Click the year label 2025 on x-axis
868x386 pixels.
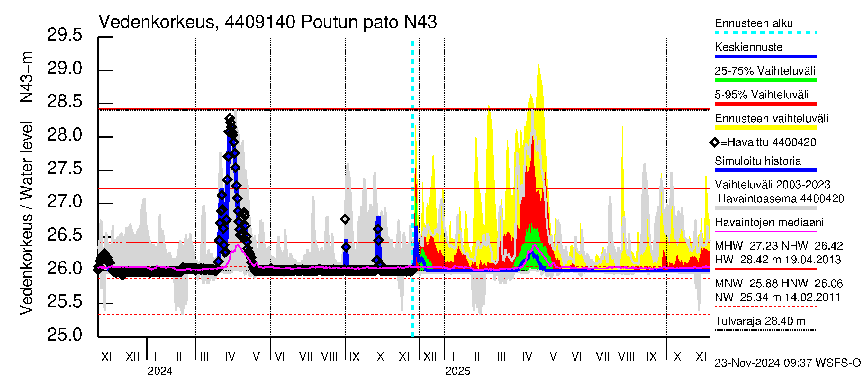point(457,371)
